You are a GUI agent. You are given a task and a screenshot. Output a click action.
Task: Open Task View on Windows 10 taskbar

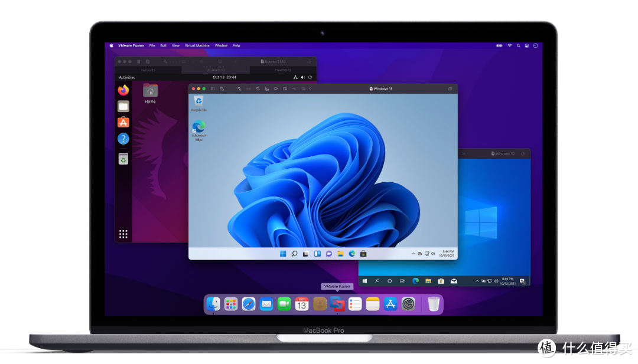[402, 281]
